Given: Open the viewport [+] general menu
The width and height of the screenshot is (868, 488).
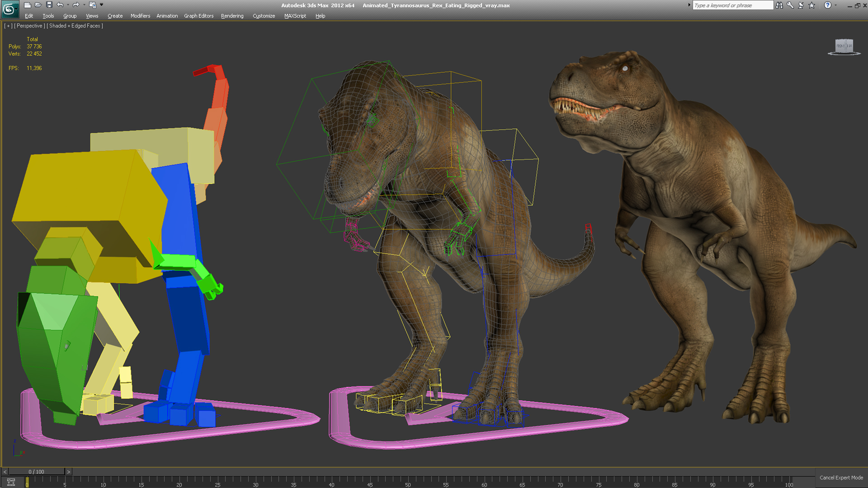Looking at the screenshot, I should (x=8, y=26).
